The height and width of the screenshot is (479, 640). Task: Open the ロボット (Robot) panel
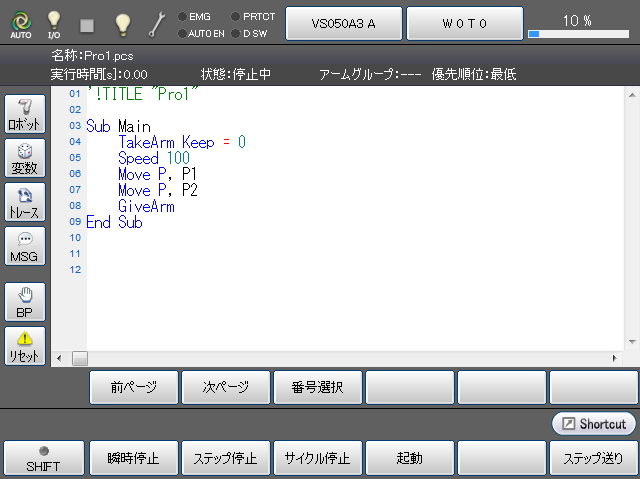tap(25, 115)
